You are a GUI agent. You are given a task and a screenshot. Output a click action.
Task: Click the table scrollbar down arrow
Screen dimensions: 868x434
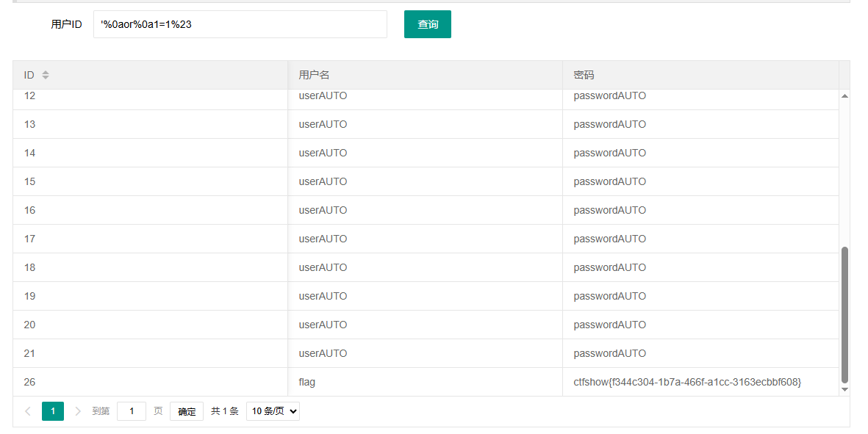pyautogui.click(x=844, y=389)
